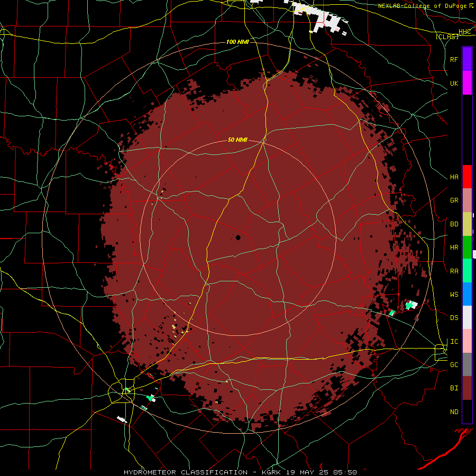Screen dimensions: 476x476
Task: Click the 'BI' legend label
Action: [454, 388]
